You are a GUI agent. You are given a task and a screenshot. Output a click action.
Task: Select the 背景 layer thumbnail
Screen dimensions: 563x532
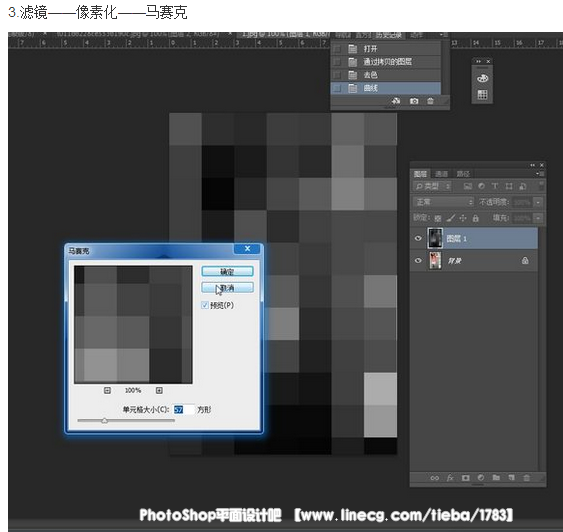(435, 260)
